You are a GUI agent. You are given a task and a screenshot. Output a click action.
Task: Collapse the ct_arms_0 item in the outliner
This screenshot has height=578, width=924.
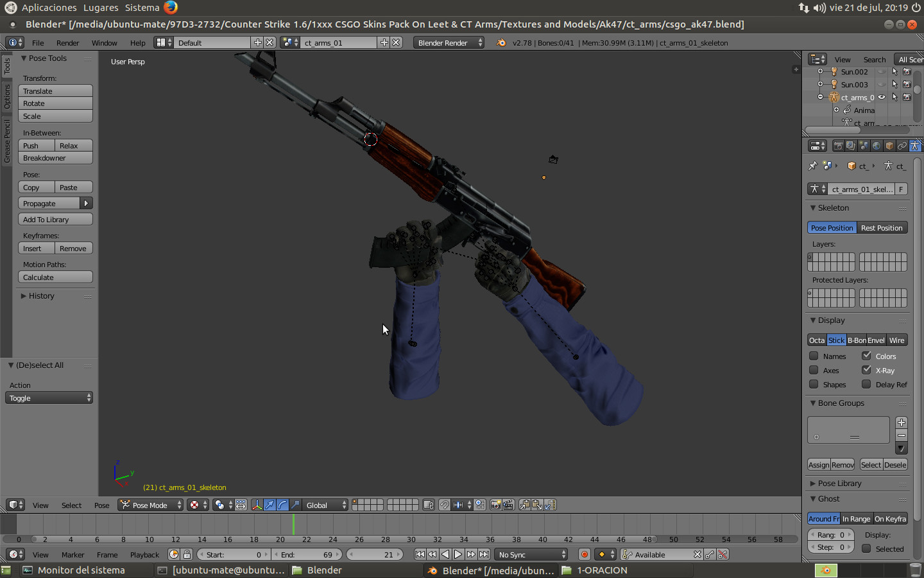pos(820,97)
